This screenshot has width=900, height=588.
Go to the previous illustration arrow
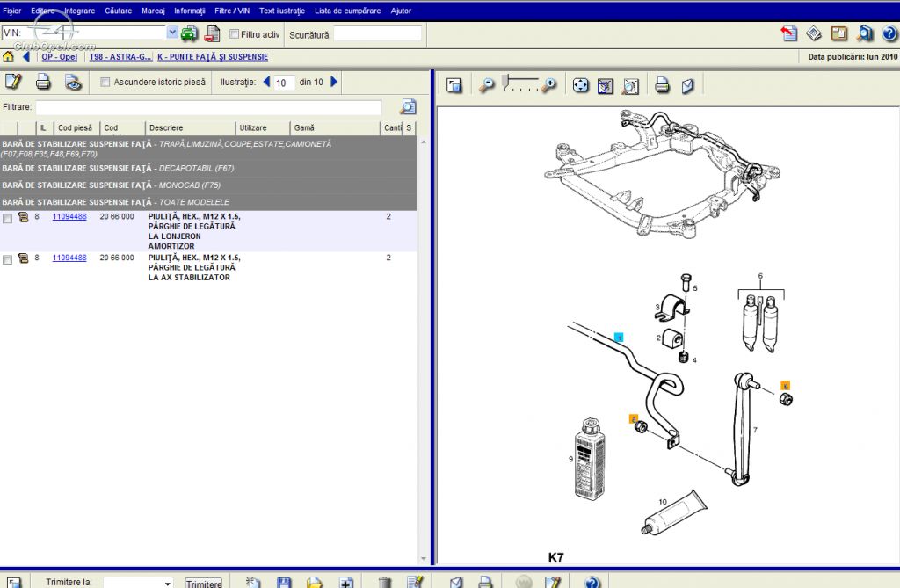point(266,82)
